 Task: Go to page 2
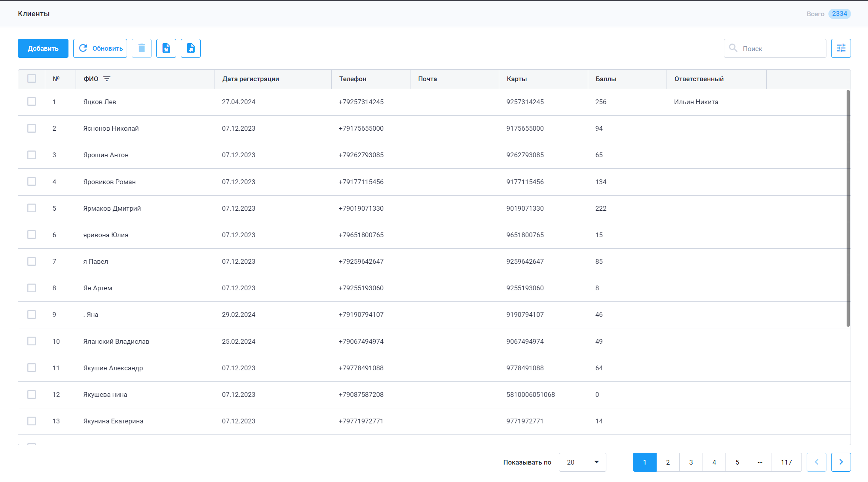(x=668, y=462)
